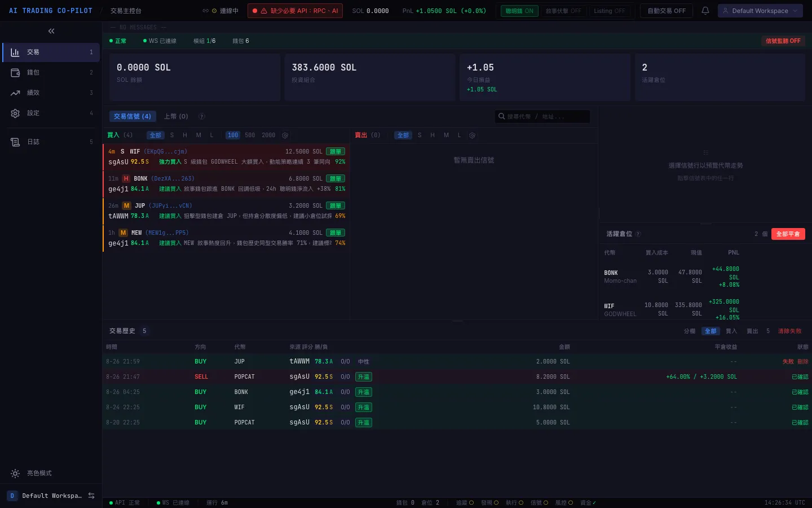Toggle 聰明錢 ON switch
The height and width of the screenshot is (508, 812).
pyautogui.click(x=520, y=11)
